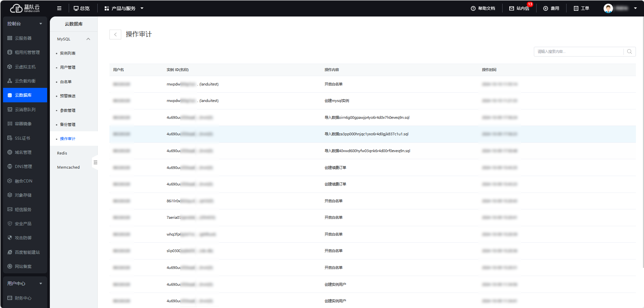
Task: Collapse the secondary sidebar panel handle
Action: (95, 163)
